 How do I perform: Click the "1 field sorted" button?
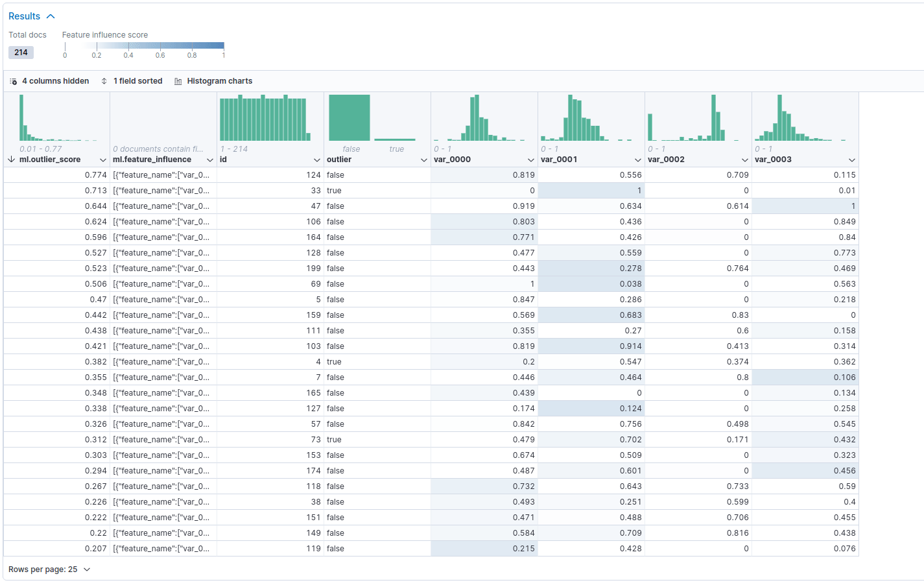point(138,80)
